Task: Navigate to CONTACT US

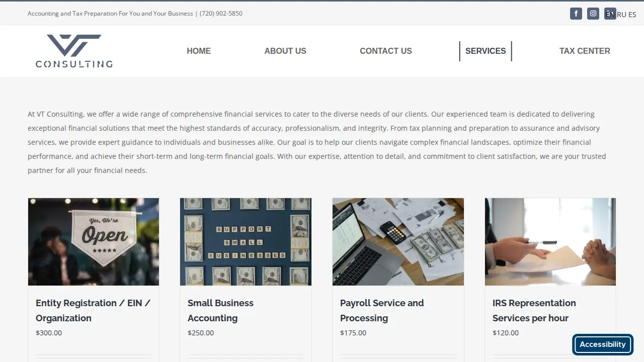Action: coord(386,51)
